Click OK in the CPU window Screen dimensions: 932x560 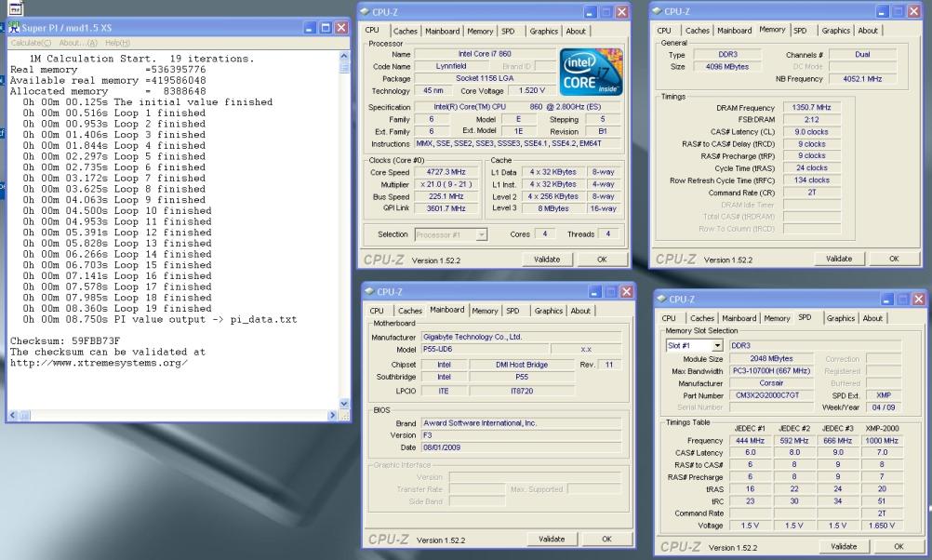(x=602, y=260)
